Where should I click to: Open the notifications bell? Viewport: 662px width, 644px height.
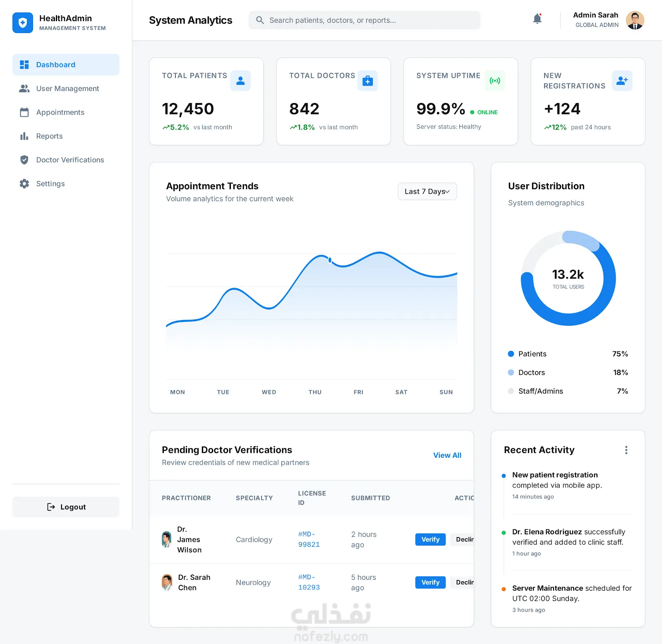pyautogui.click(x=537, y=19)
